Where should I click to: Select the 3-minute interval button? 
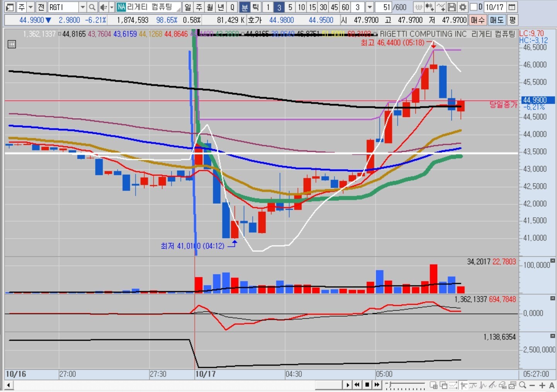coord(279,7)
